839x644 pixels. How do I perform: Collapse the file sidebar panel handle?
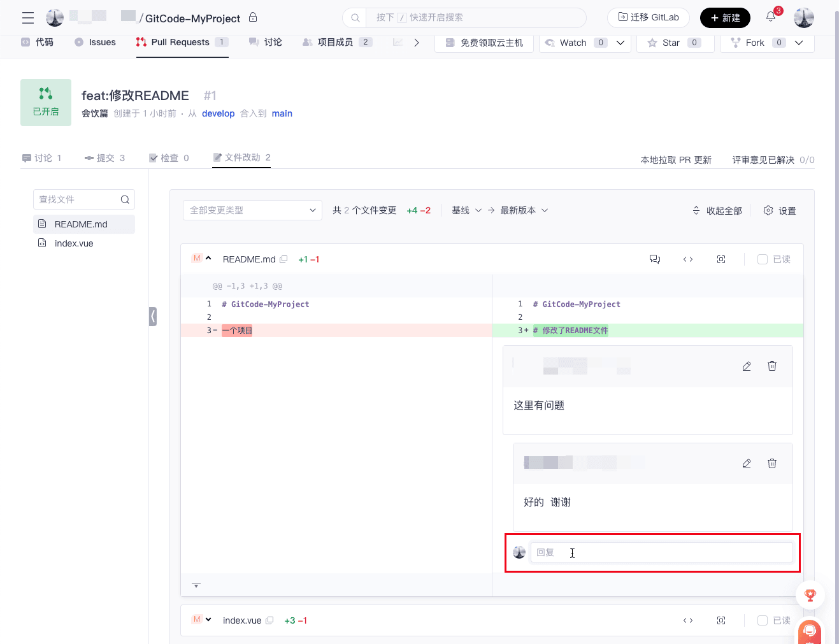[153, 317]
